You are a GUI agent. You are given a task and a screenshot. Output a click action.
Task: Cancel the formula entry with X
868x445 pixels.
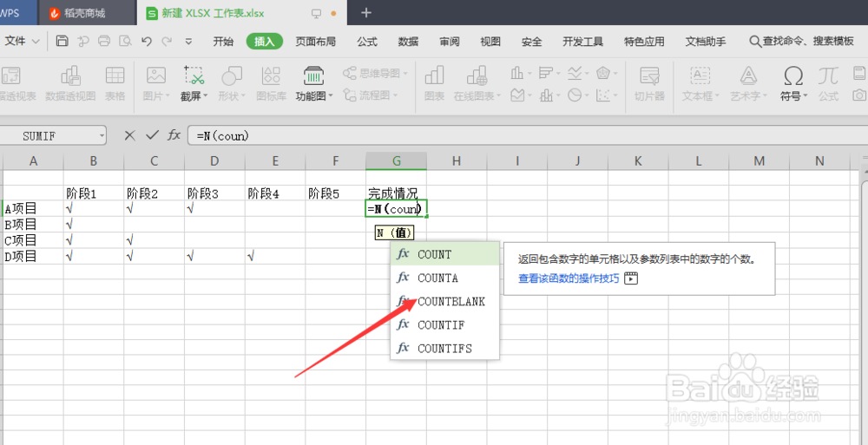click(129, 135)
